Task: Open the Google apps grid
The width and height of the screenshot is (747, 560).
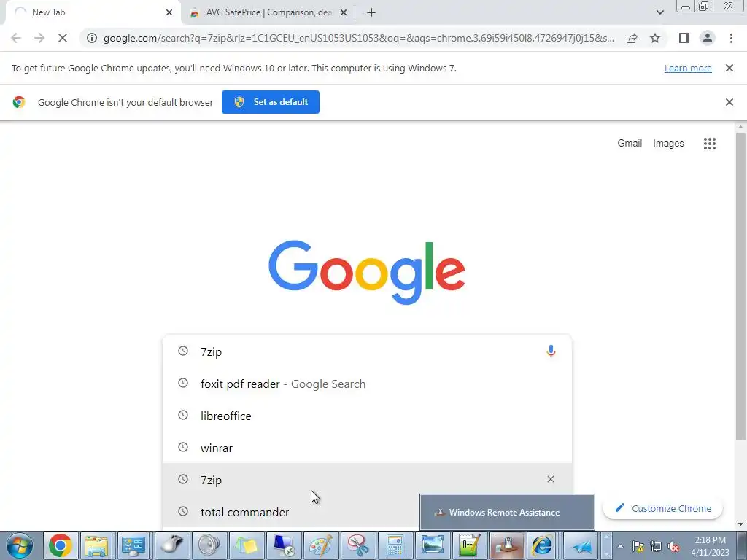Action: [709, 144]
